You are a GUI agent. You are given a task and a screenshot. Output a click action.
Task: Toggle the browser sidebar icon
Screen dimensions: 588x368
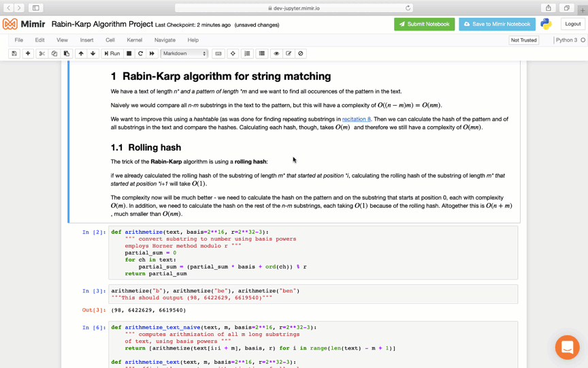35,7
